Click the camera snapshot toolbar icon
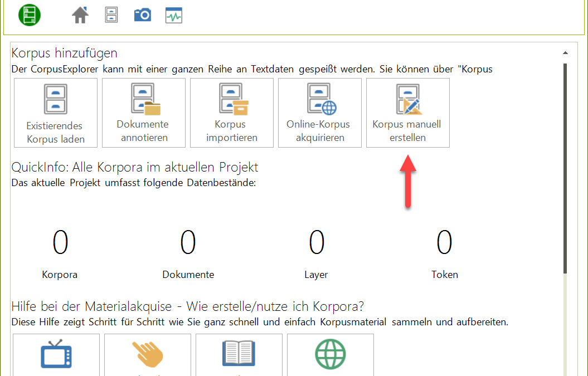The height and width of the screenshot is (376, 588). (x=142, y=15)
